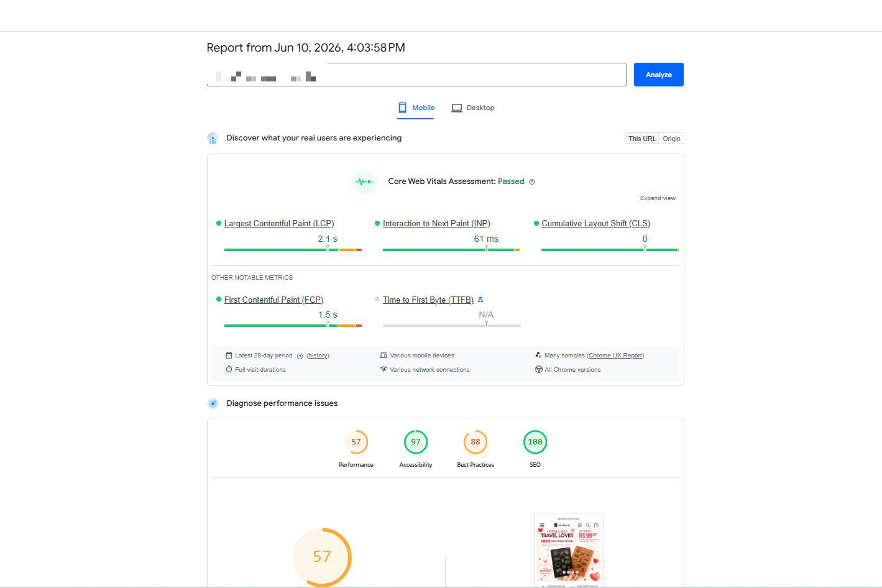
Task: Open the Chrome UX Report link
Action: (615, 356)
